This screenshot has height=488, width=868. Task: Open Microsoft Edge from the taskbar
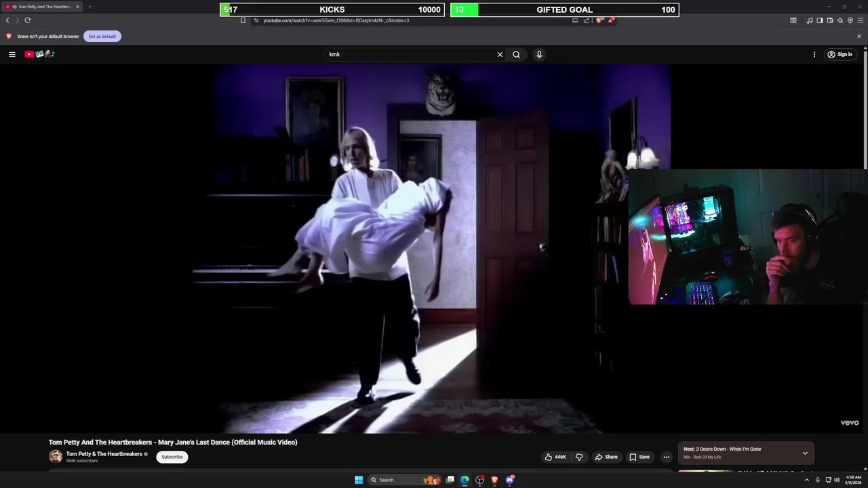(465, 480)
